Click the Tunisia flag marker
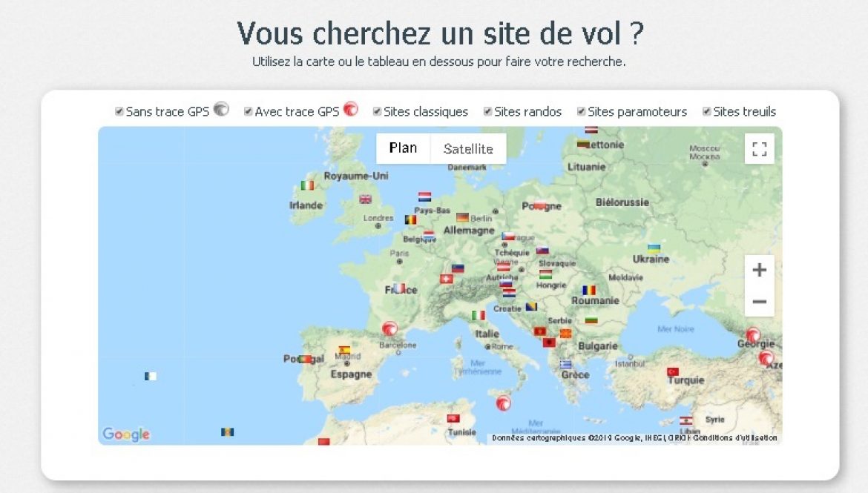Image resolution: width=868 pixels, height=493 pixels. (453, 418)
